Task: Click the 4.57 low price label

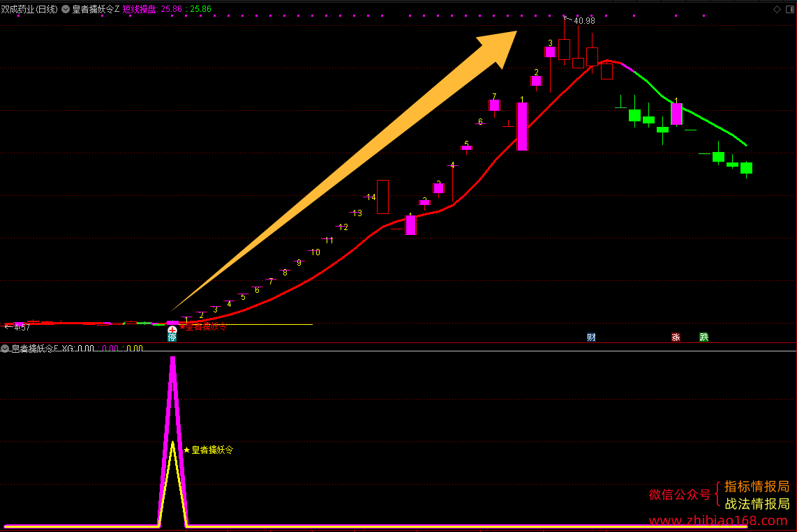Action: [x=22, y=328]
